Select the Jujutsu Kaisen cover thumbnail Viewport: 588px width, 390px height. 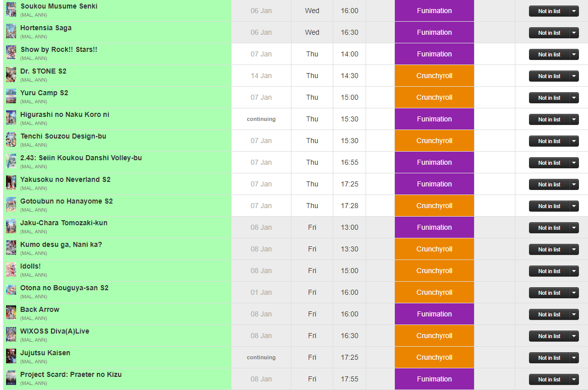[11, 356]
